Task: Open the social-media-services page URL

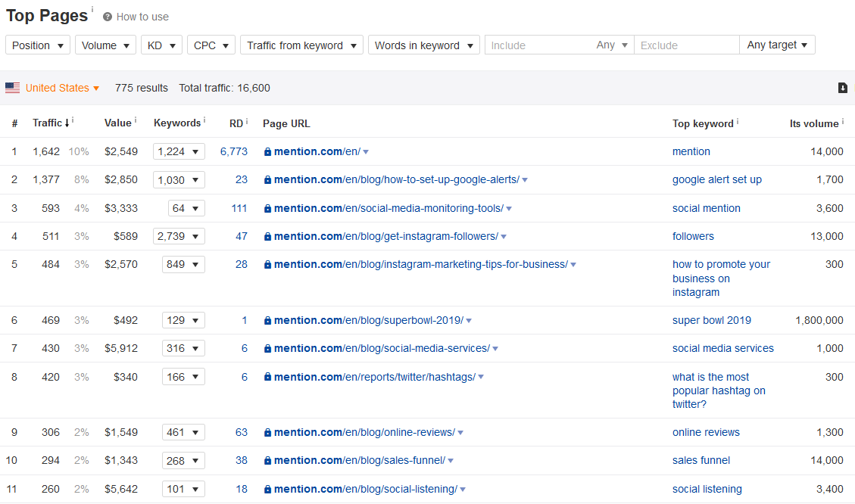Action: [382, 348]
